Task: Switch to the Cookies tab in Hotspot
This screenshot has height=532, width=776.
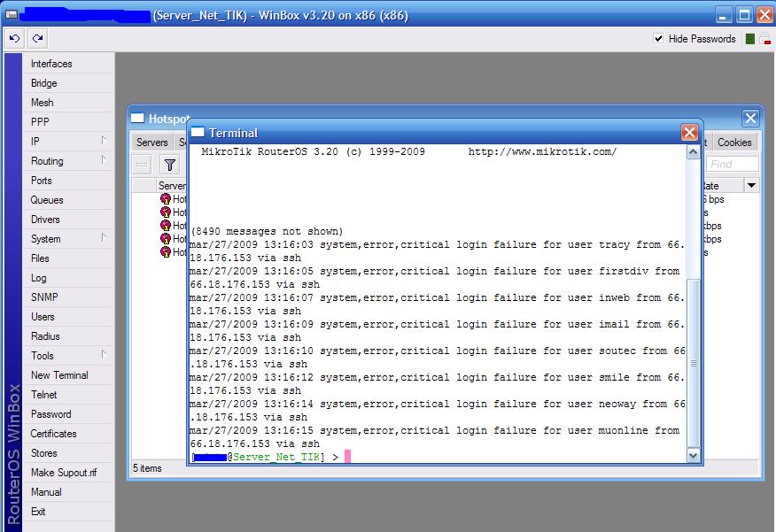Action: coord(734,143)
